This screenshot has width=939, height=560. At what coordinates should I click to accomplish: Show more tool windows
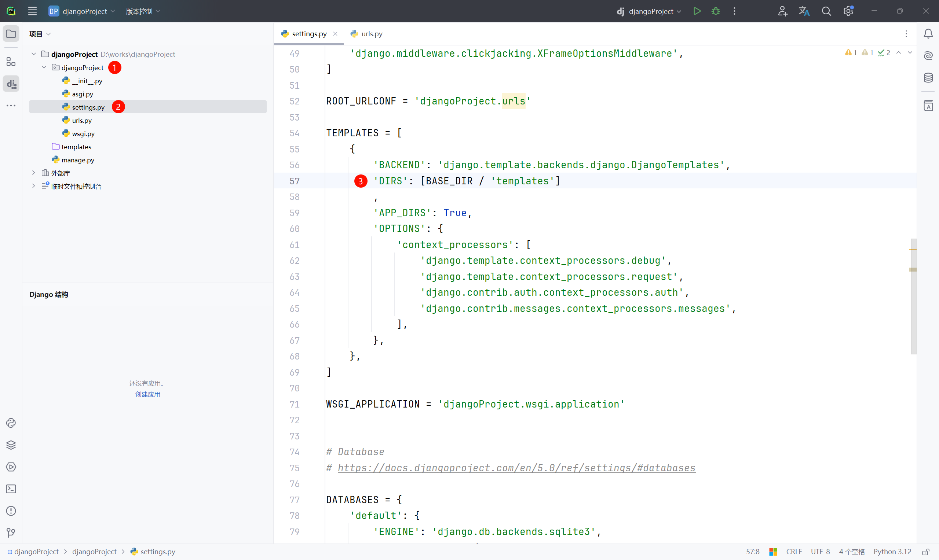[x=11, y=106]
